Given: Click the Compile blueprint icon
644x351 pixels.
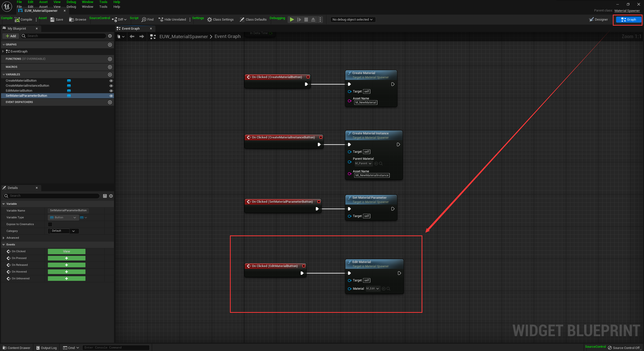Looking at the screenshot, I should [x=17, y=20].
